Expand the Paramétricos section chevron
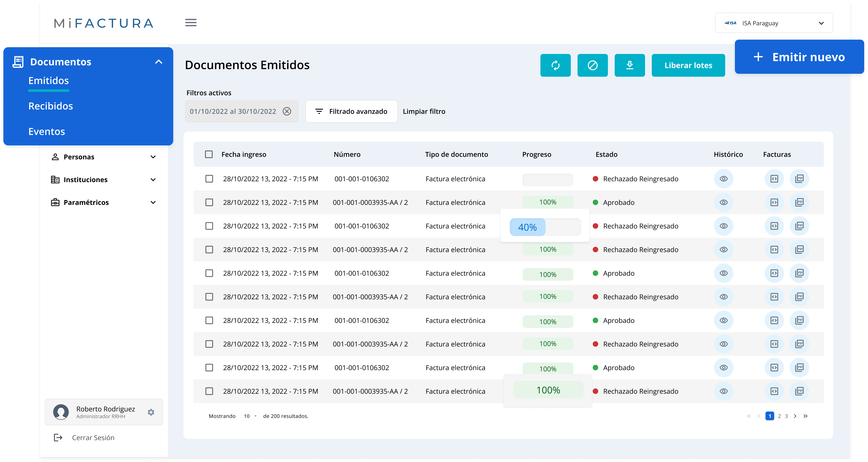868x462 pixels. tap(153, 202)
